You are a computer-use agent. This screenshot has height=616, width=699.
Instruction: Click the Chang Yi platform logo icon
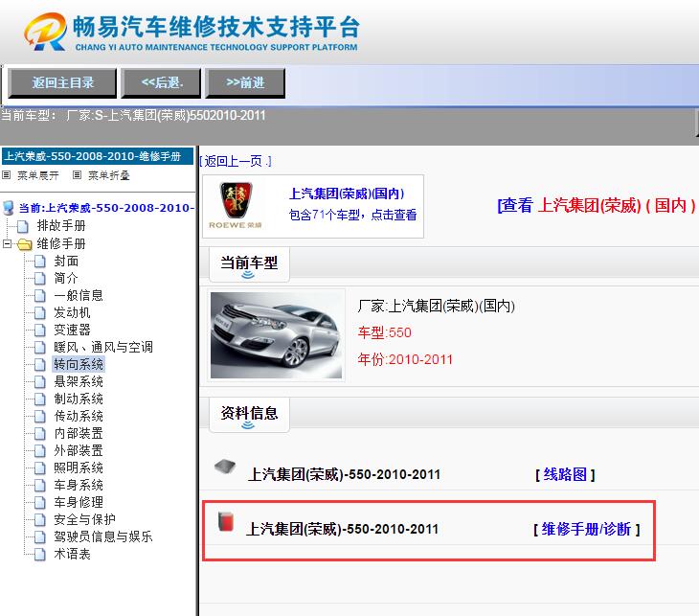(45, 32)
